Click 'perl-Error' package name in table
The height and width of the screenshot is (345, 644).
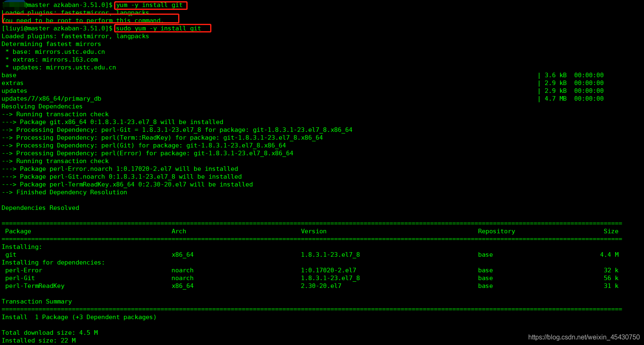point(23,270)
